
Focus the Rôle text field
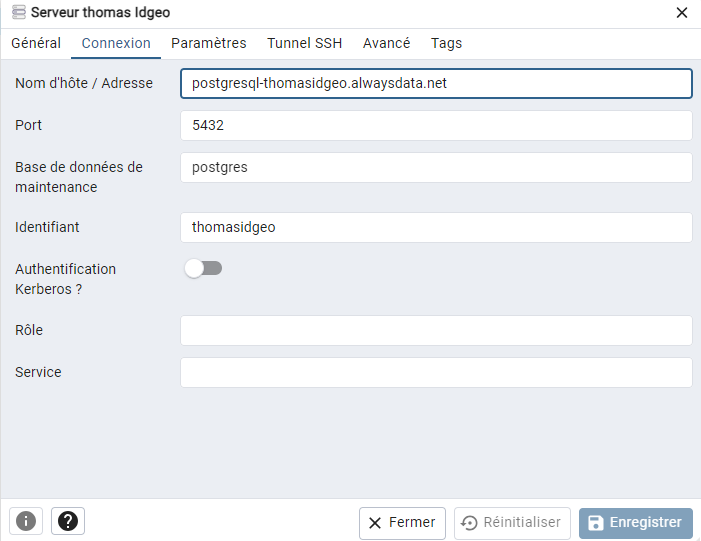(x=436, y=330)
